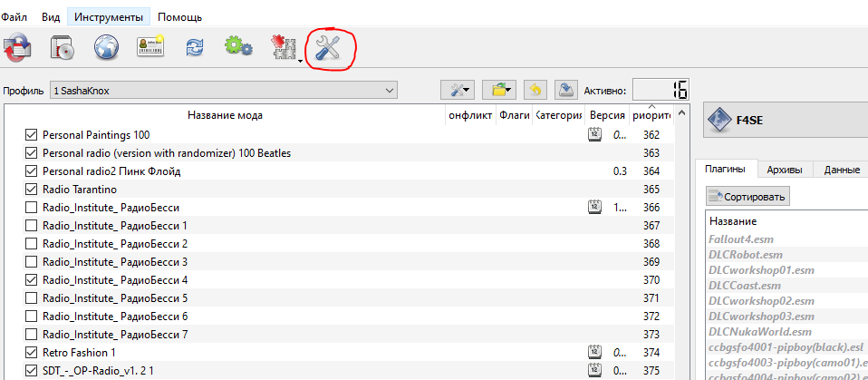Open the Профиль dropdown showing 1 SashaKnox
Image resolution: width=868 pixels, height=380 pixels.
224,90
